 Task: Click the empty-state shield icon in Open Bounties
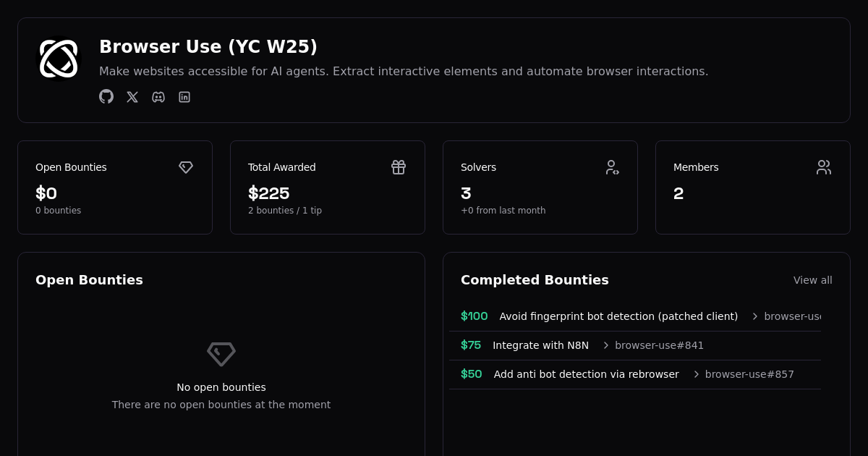coord(221,354)
